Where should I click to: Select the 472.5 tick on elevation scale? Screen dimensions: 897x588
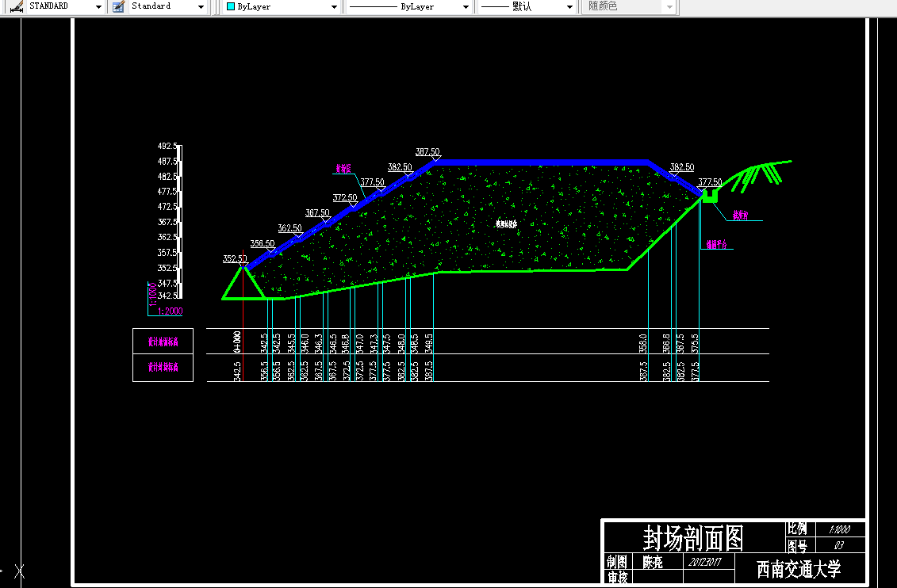tap(167, 207)
